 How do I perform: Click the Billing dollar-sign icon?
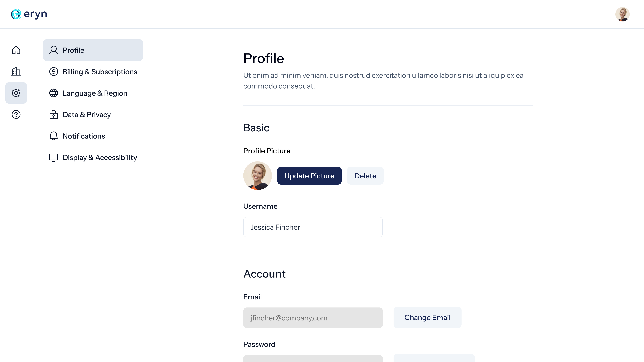point(54,72)
